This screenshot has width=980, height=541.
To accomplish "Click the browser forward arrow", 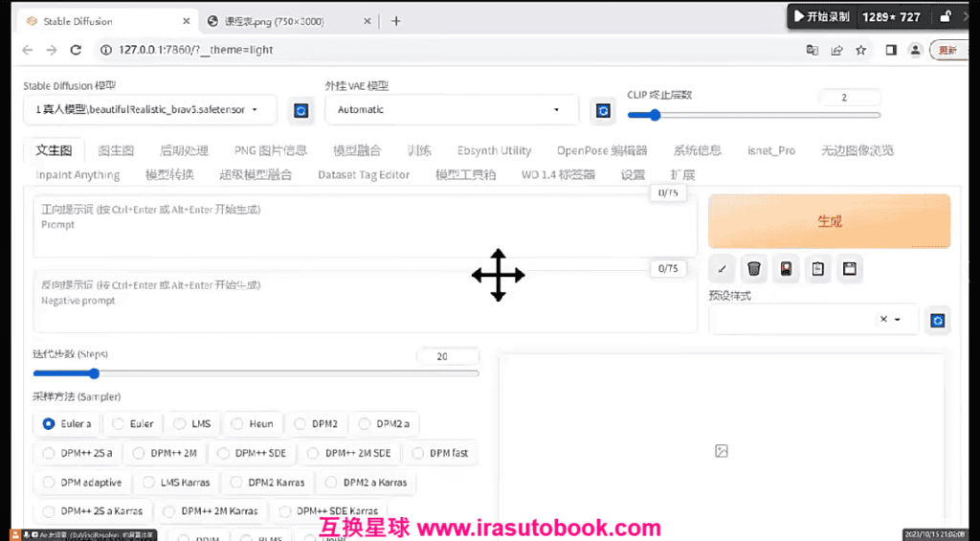I will pos(52,50).
